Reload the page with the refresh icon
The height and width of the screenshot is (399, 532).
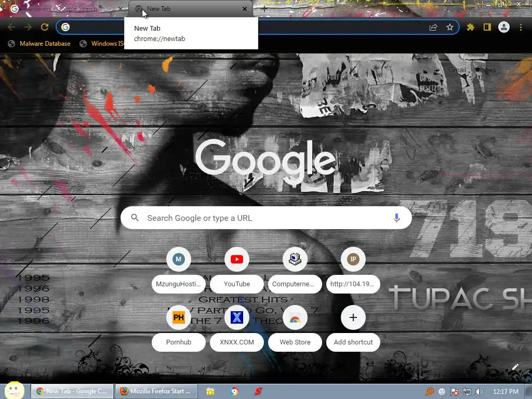(x=45, y=27)
